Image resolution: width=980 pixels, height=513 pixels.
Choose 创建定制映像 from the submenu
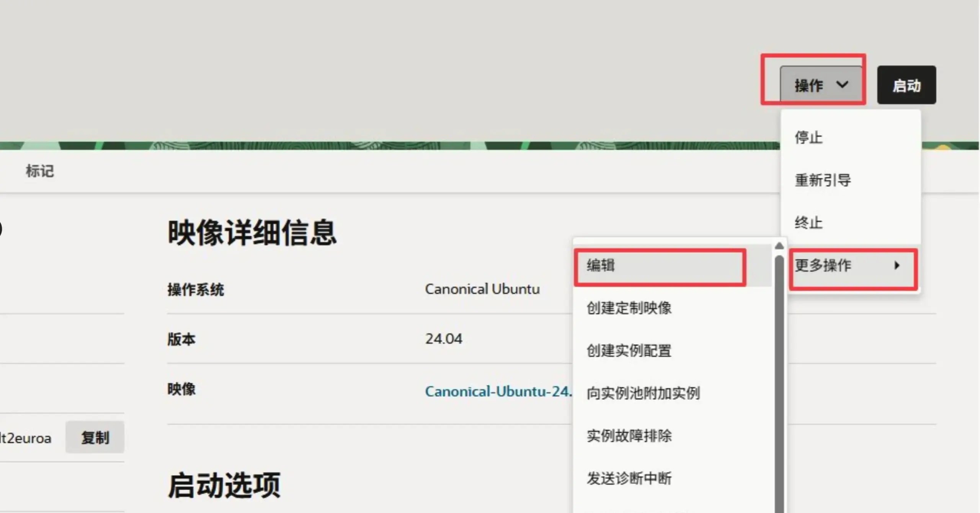pyautogui.click(x=672, y=308)
